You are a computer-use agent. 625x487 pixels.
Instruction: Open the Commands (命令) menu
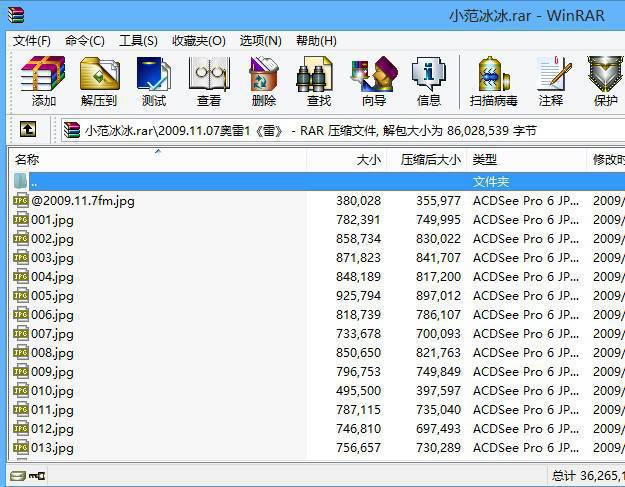coord(85,41)
